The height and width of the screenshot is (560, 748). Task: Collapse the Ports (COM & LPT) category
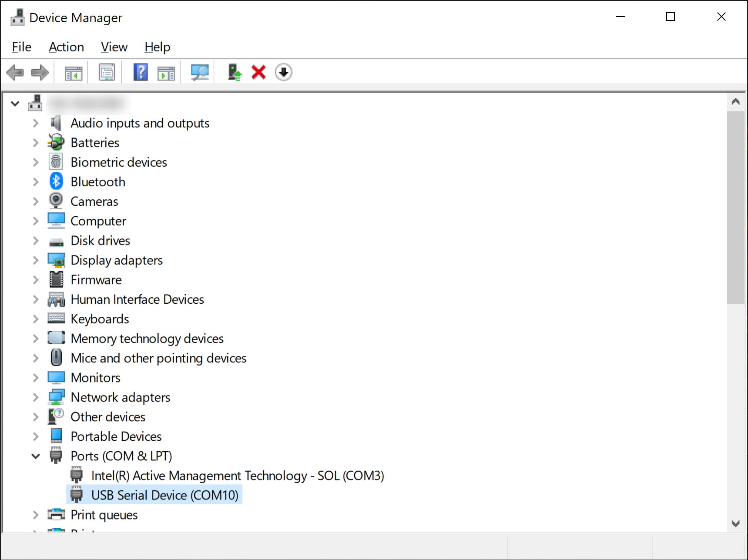click(36, 456)
